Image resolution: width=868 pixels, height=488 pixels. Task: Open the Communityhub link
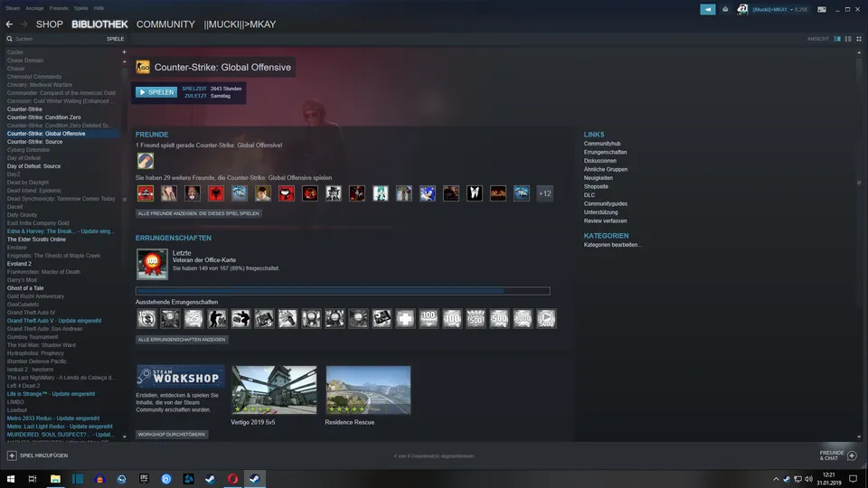pyautogui.click(x=602, y=144)
